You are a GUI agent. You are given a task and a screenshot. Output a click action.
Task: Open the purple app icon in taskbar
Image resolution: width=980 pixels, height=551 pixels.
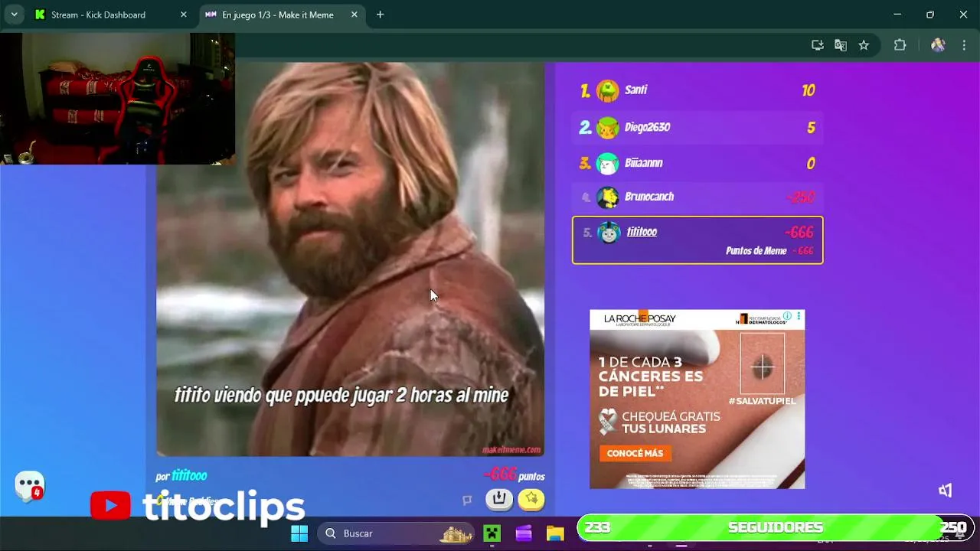524,533
